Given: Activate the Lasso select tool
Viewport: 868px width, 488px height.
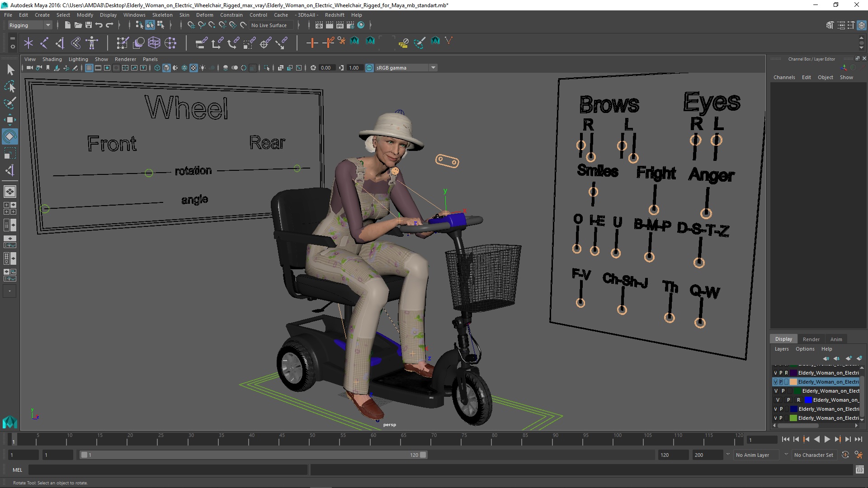Looking at the screenshot, I should (9, 86).
